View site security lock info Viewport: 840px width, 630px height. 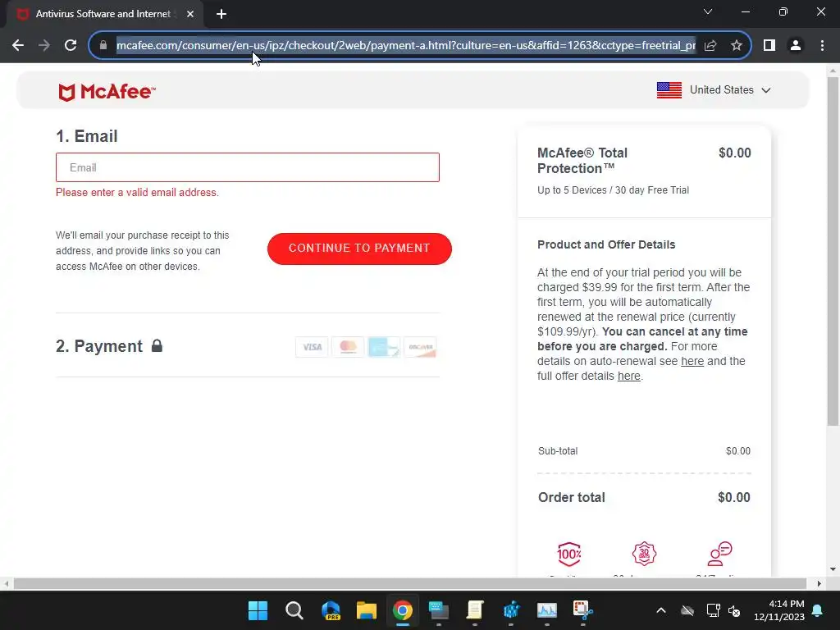click(x=103, y=46)
